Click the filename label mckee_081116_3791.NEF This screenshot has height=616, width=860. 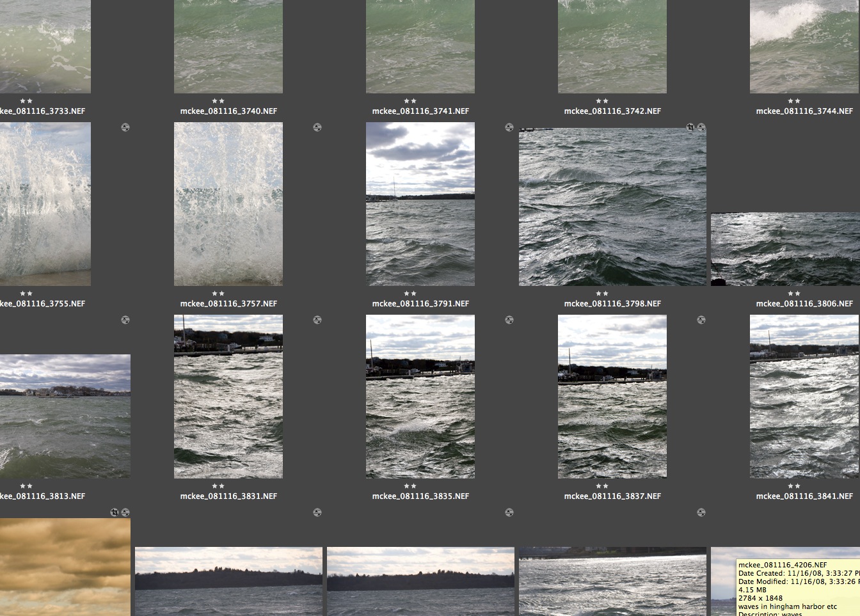(x=420, y=304)
